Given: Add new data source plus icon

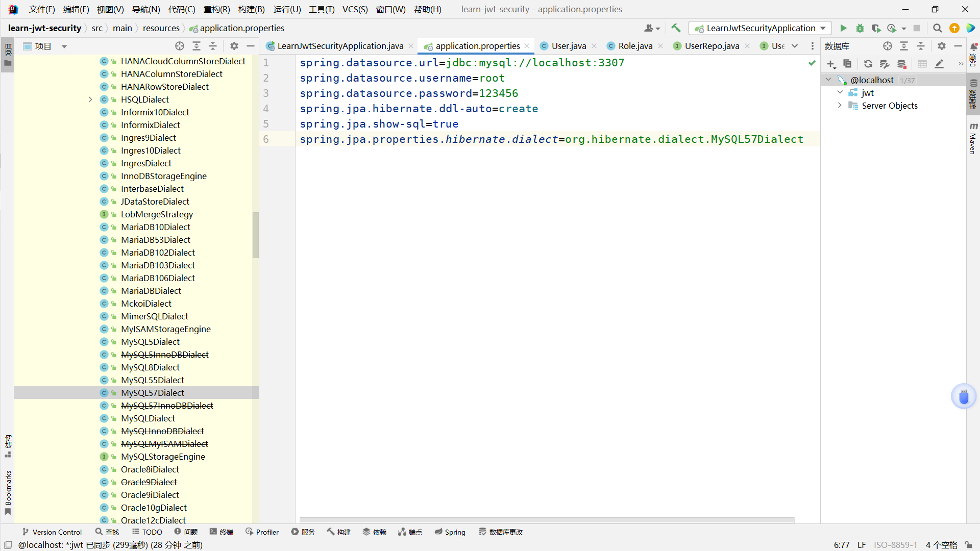Looking at the screenshot, I should [x=831, y=64].
